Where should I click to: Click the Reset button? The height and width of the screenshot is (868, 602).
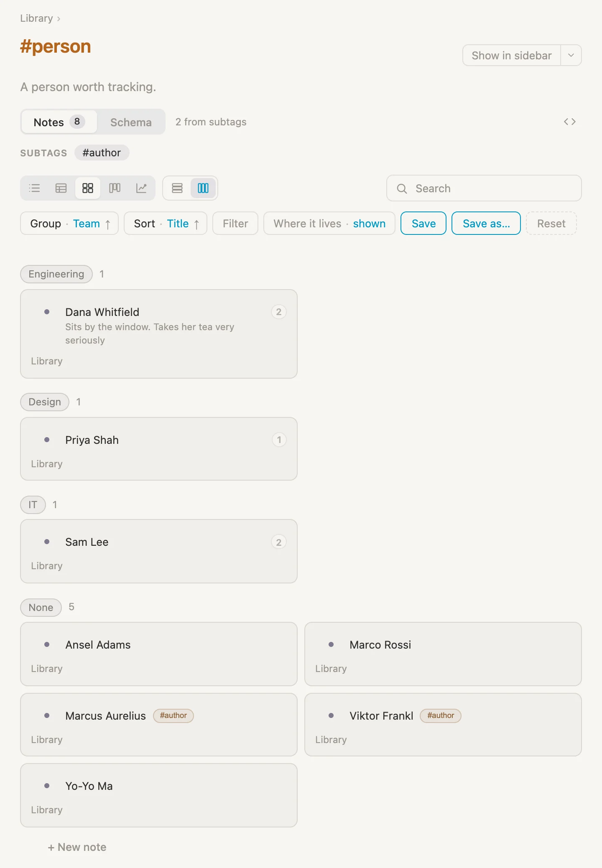coord(551,223)
